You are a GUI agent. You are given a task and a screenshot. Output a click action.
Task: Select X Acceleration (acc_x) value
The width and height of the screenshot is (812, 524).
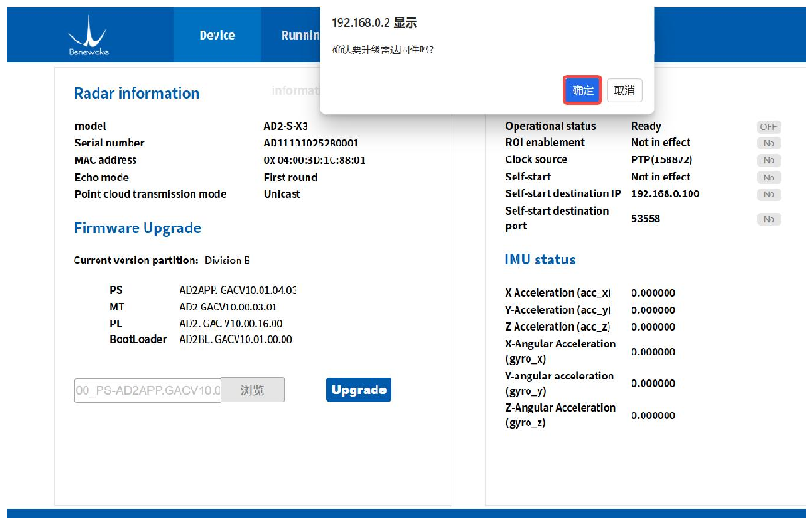tap(653, 293)
